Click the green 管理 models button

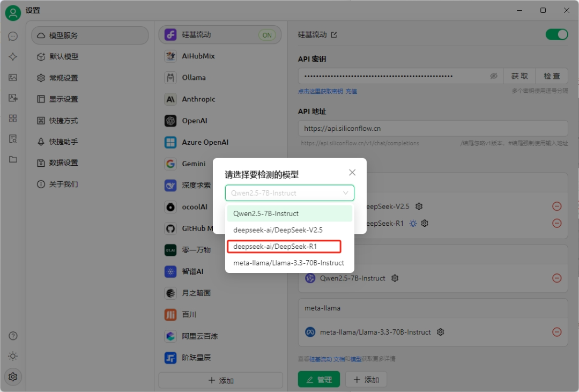(x=319, y=380)
